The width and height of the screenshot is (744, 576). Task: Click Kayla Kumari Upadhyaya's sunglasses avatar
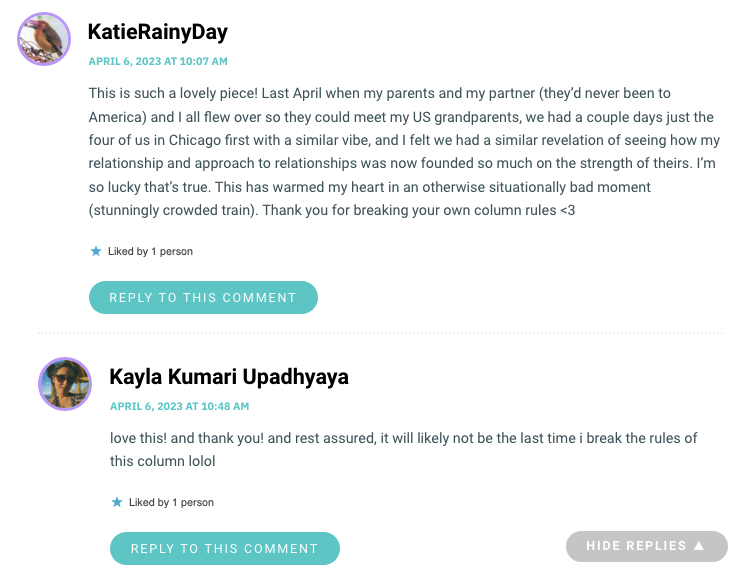click(x=65, y=384)
